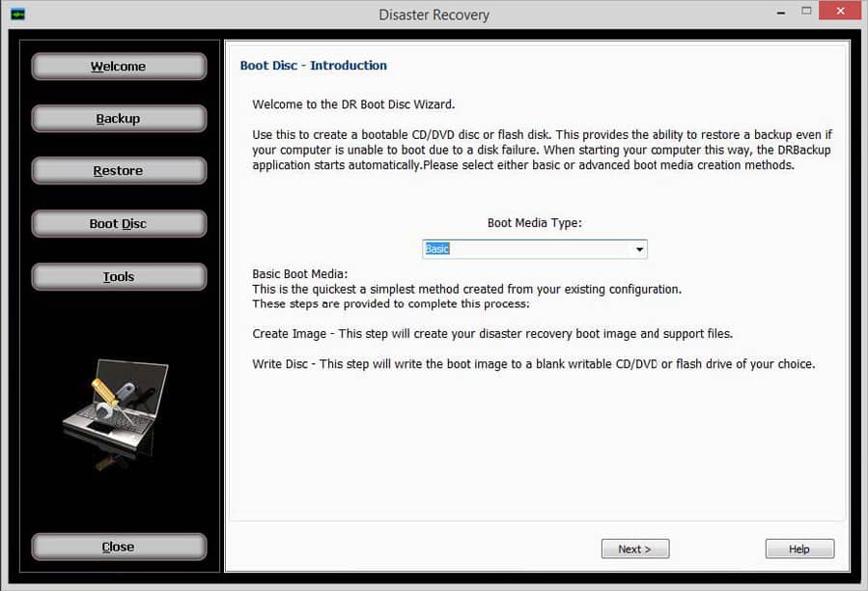The image size is (868, 591).
Task: Click the Create Image step description
Action: tap(492, 333)
